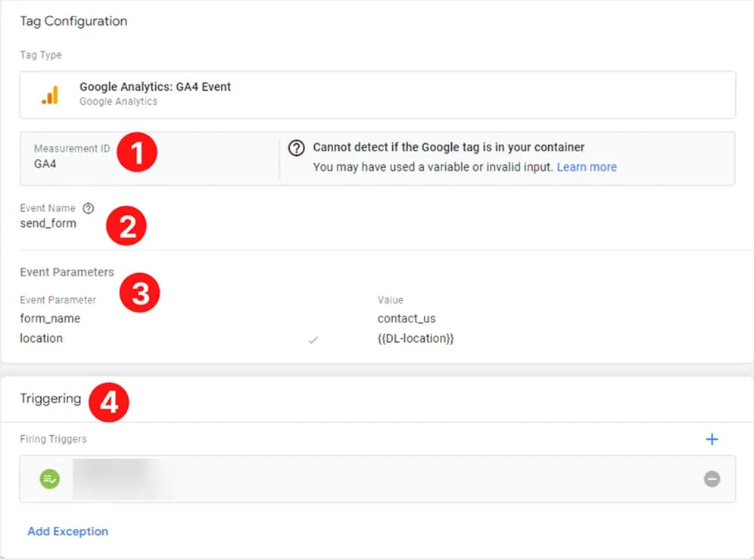The width and height of the screenshot is (754, 560).
Task: Select Google Analytics: GA4 Event tag type
Action: (378, 95)
